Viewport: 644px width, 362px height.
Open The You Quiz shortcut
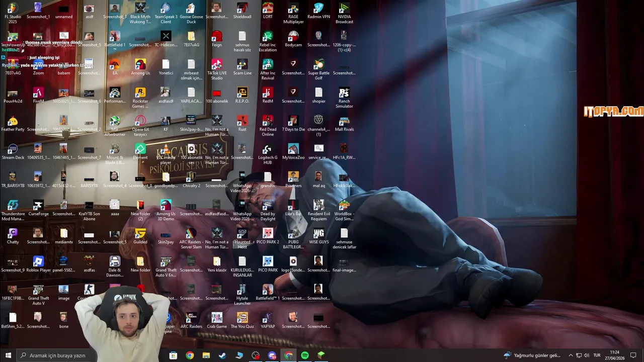coord(242,321)
